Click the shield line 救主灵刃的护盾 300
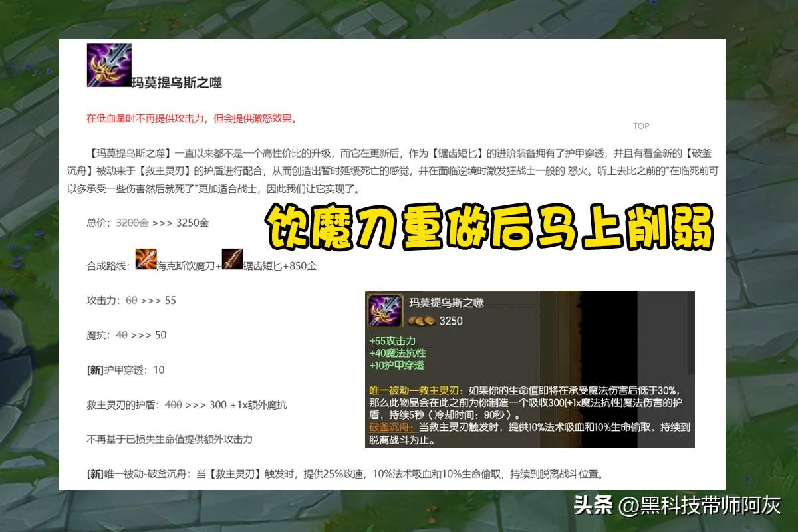Image resolution: width=798 pixels, height=532 pixels. 187,404
